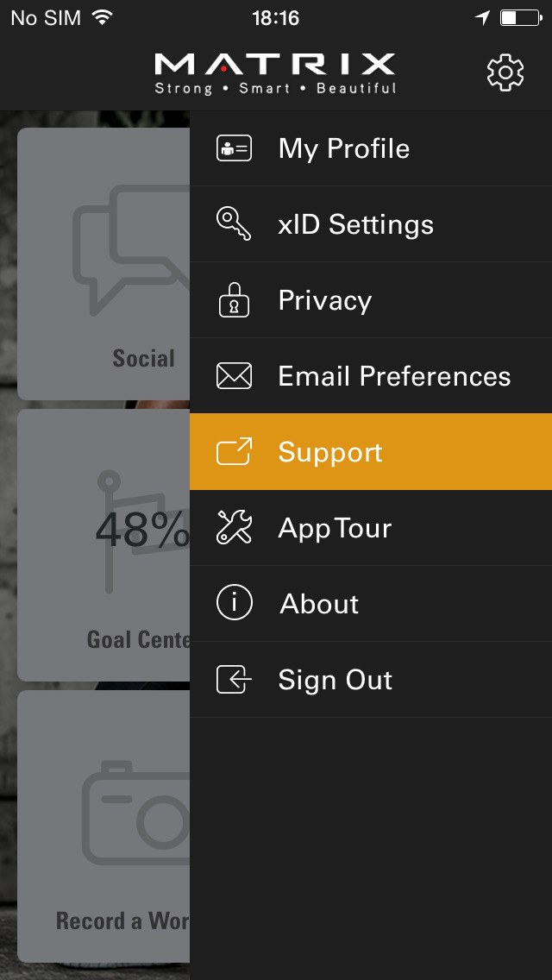Viewport: 552px width, 980px height.
Task: Tap the Record a Workout camera tile
Action: 103,826
